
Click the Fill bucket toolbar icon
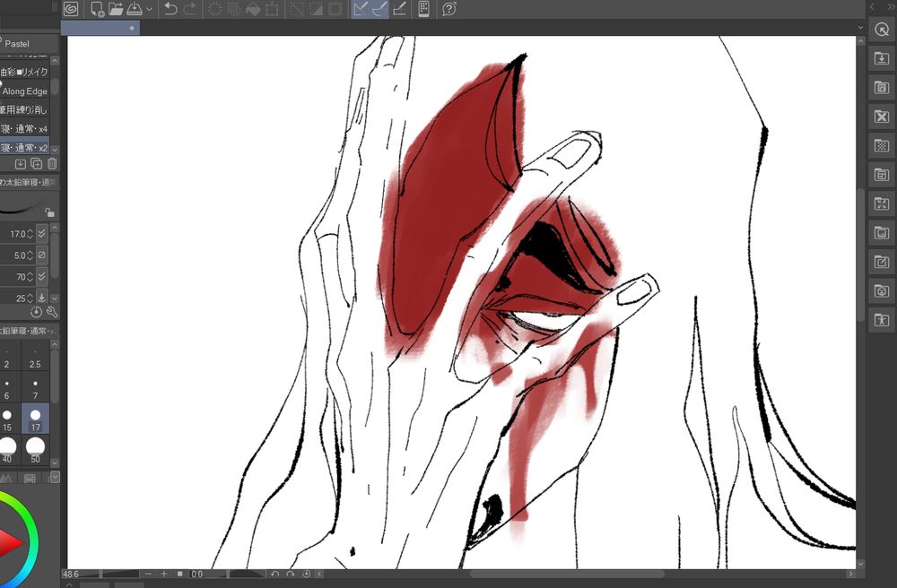point(253,9)
